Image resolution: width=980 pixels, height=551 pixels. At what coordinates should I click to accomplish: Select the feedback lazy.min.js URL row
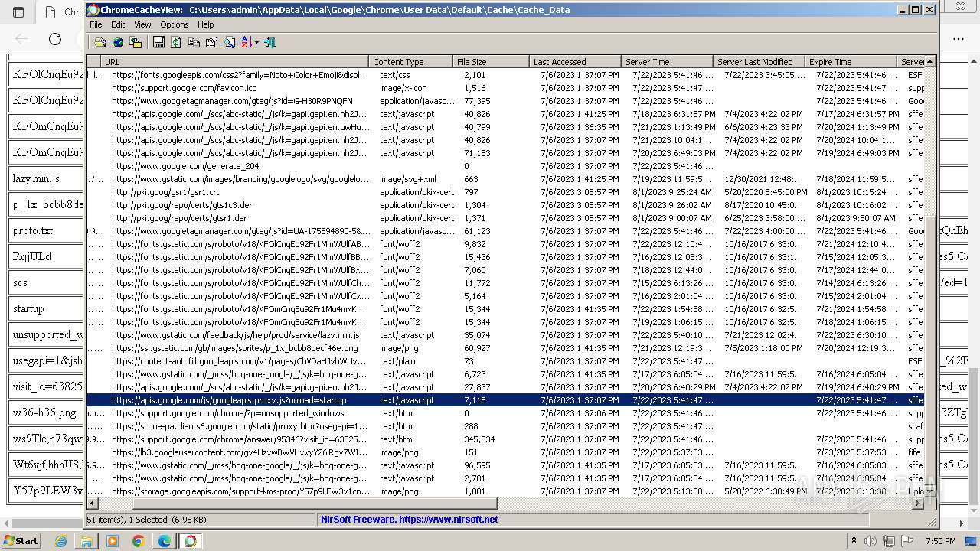(505, 335)
